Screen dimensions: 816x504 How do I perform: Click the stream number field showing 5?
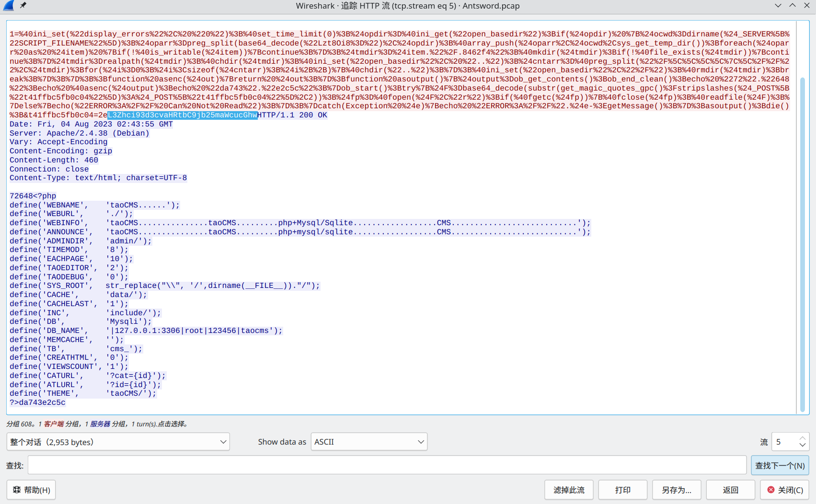click(785, 442)
